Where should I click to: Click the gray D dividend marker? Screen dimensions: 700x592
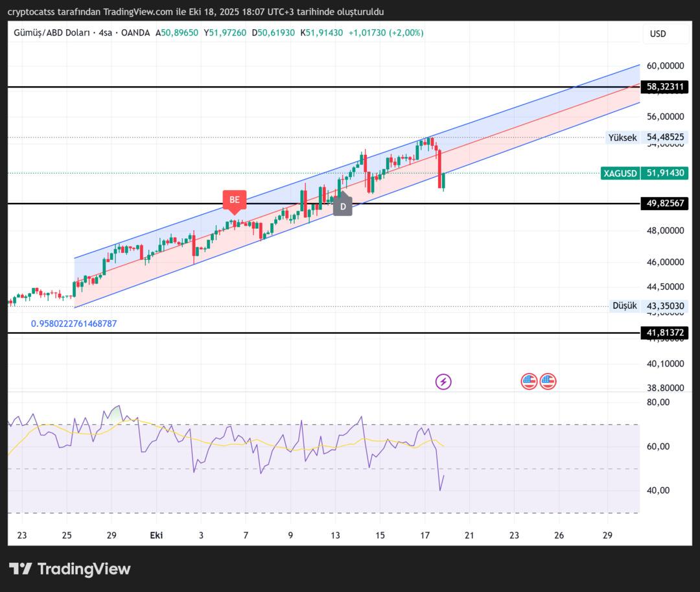coord(343,206)
